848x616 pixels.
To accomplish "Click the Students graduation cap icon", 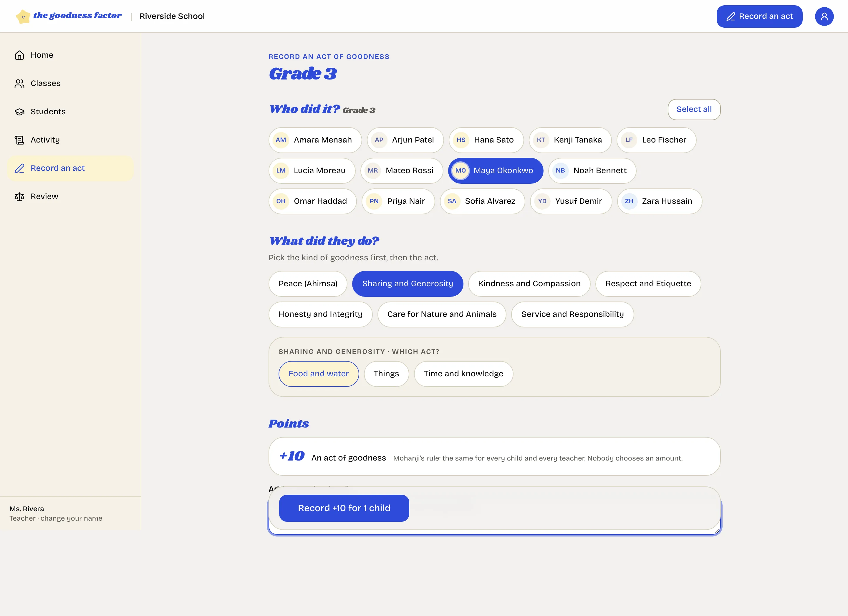I will pos(19,112).
